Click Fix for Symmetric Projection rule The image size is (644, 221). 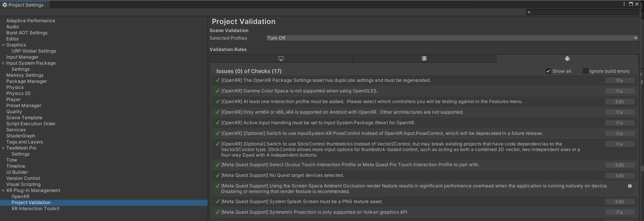click(x=620, y=212)
